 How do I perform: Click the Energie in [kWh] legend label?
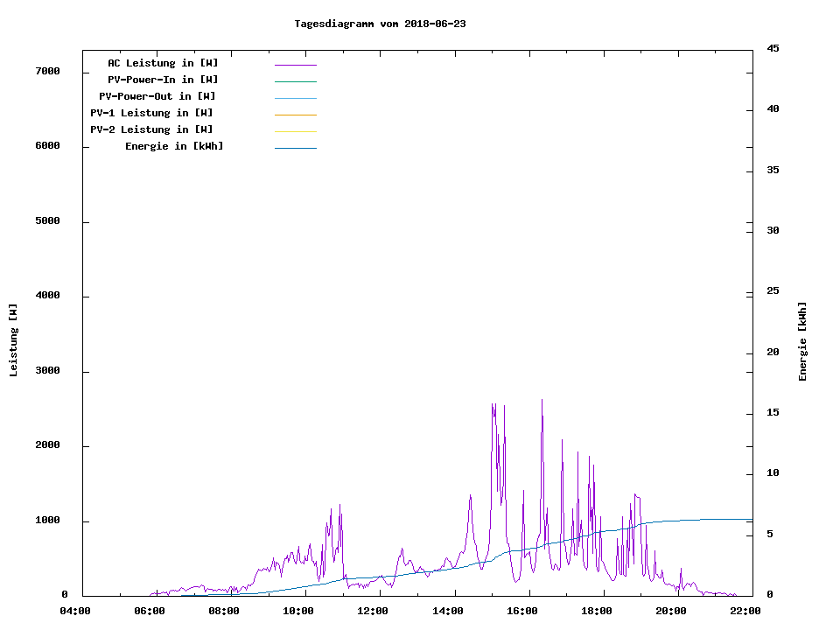coord(174,146)
